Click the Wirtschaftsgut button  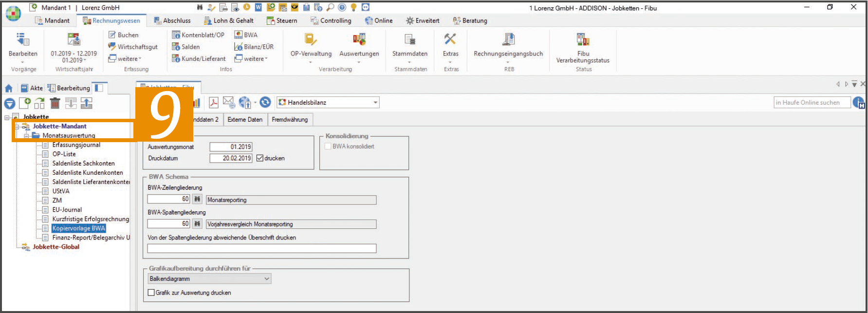(133, 47)
